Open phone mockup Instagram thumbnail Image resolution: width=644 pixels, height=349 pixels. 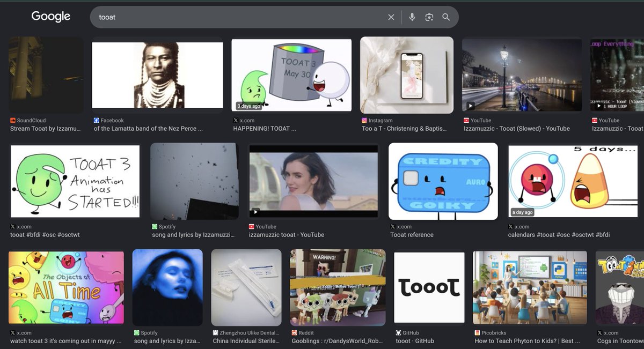[x=407, y=75]
